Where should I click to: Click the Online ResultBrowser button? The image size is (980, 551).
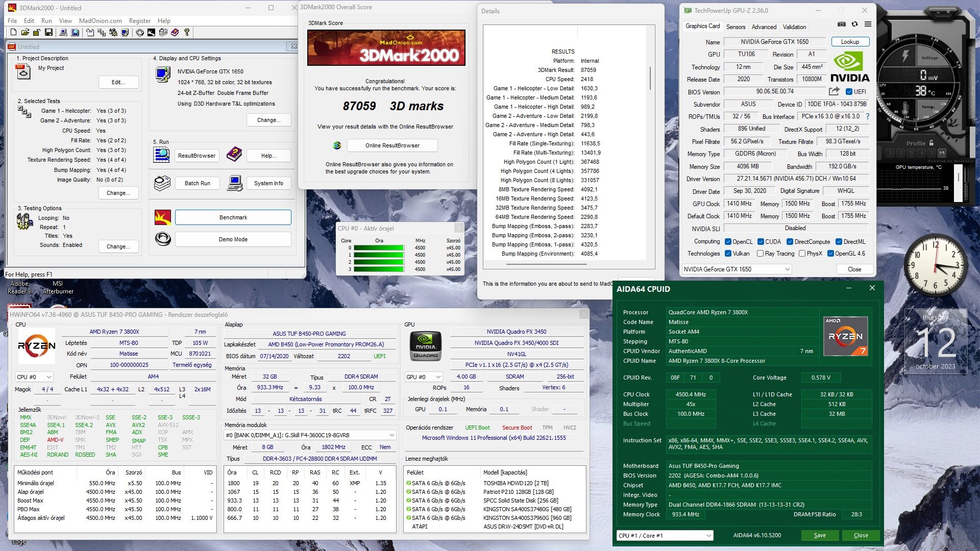392,145
